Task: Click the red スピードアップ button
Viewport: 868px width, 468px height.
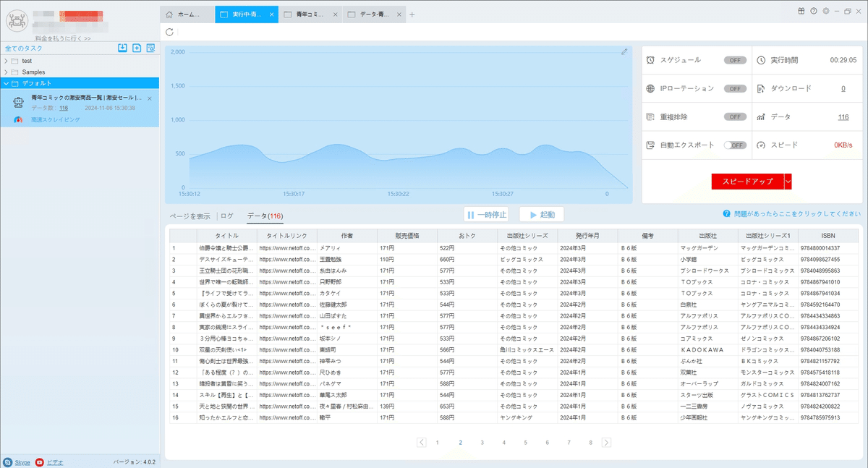Action: click(748, 181)
